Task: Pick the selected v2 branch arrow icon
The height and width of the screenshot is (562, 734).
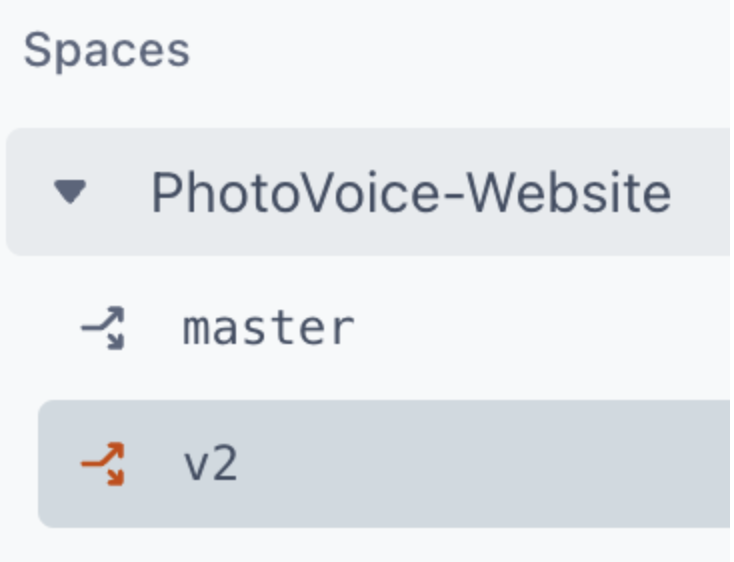Action: [103, 464]
